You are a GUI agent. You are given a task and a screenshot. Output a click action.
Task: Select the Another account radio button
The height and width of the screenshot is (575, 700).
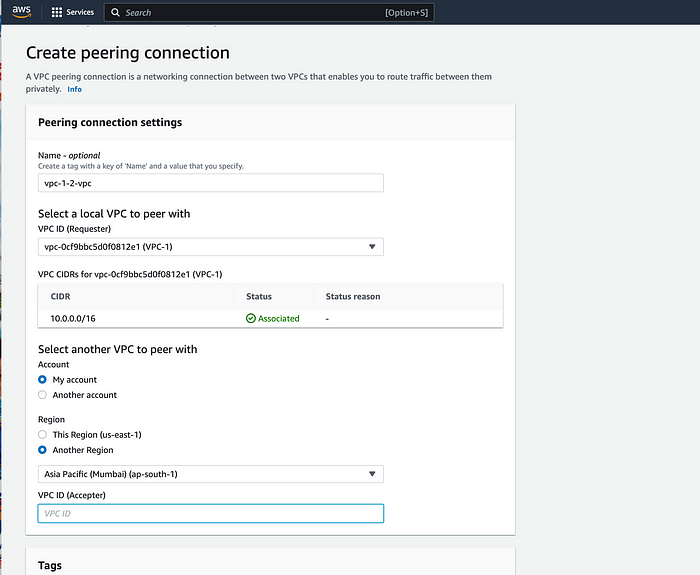coord(42,395)
